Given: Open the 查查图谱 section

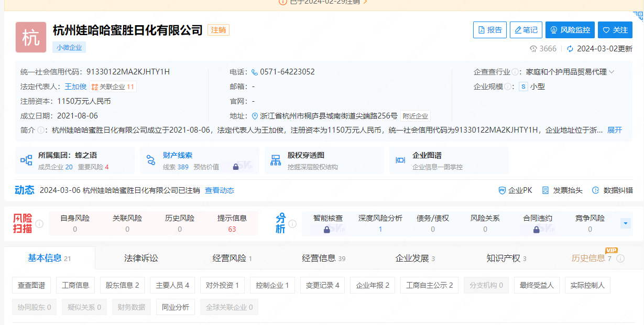Looking at the screenshot, I should tap(31, 285).
